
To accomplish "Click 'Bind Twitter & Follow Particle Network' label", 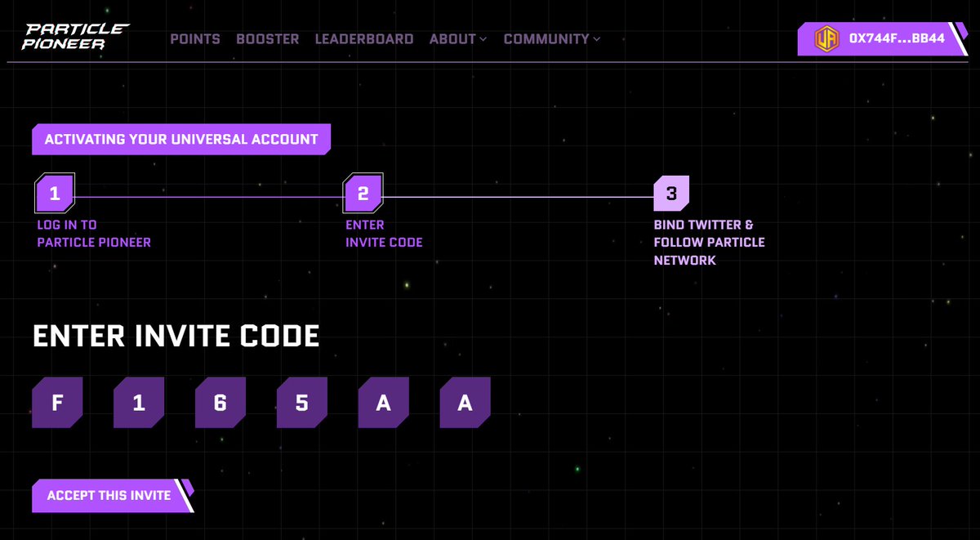I will (709, 243).
